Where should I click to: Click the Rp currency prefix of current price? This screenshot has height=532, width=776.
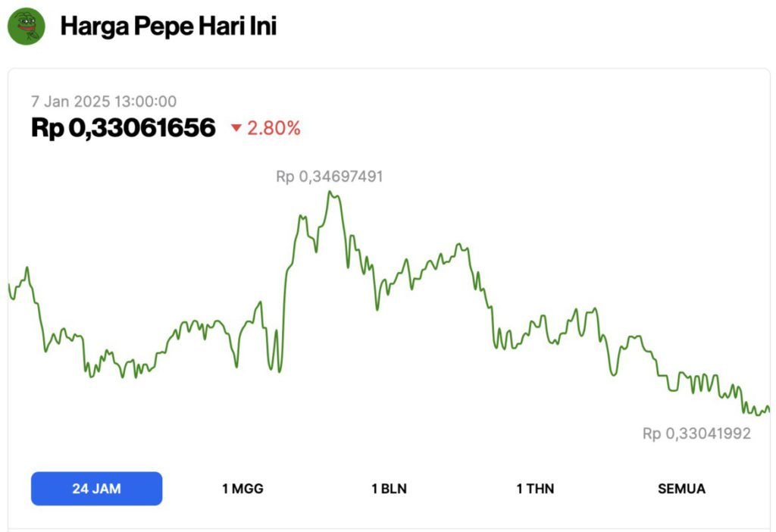pyautogui.click(x=47, y=128)
